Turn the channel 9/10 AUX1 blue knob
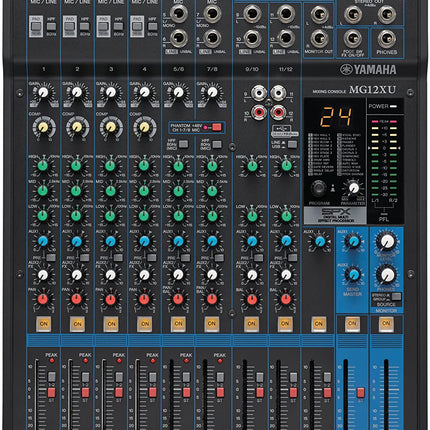Viewport: 430px width, 430px height. click(252, 241)
